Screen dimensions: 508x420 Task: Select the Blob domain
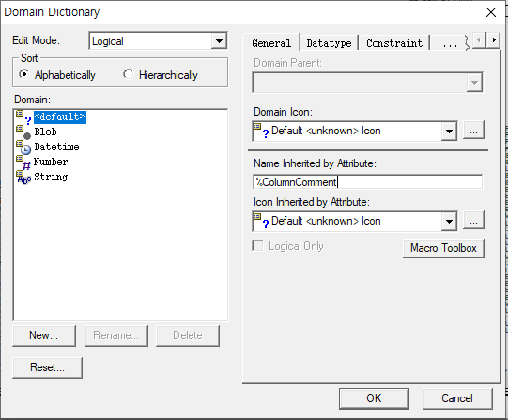tap(45, 132)
